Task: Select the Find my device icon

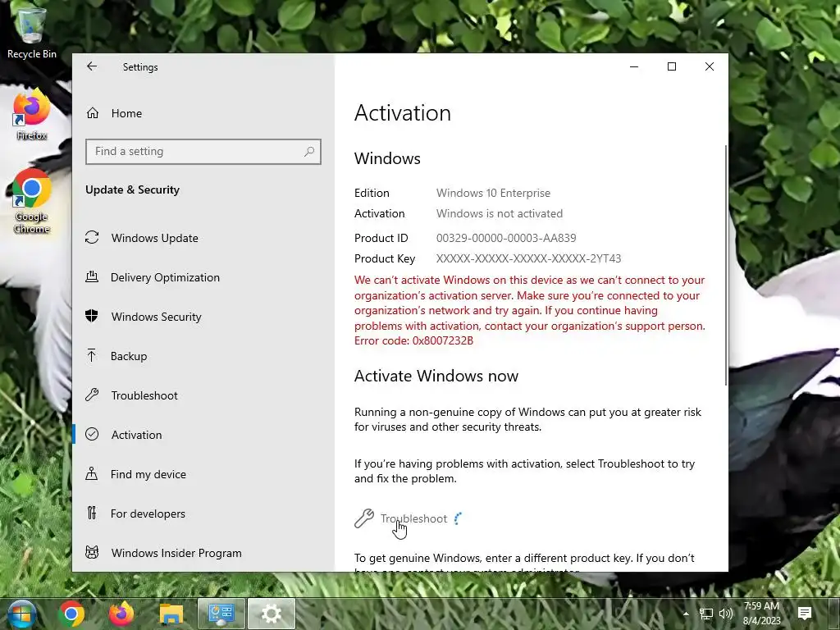Action: tap(92, 473)
